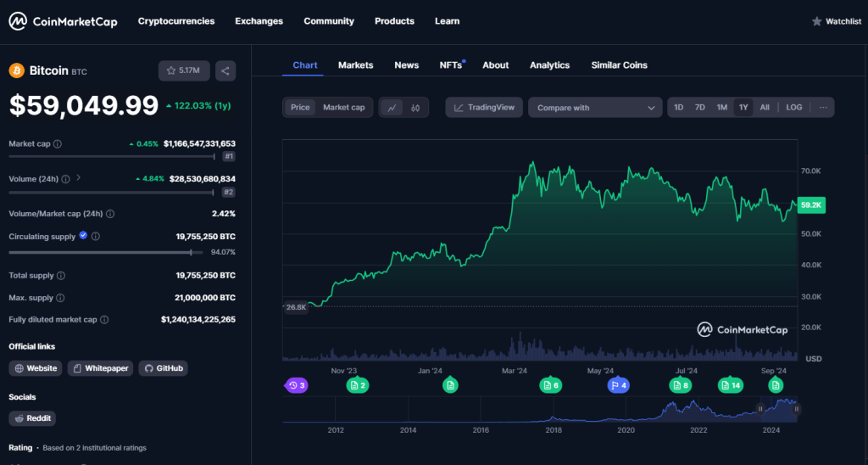Open Learn menu

(x=448, y=21)
